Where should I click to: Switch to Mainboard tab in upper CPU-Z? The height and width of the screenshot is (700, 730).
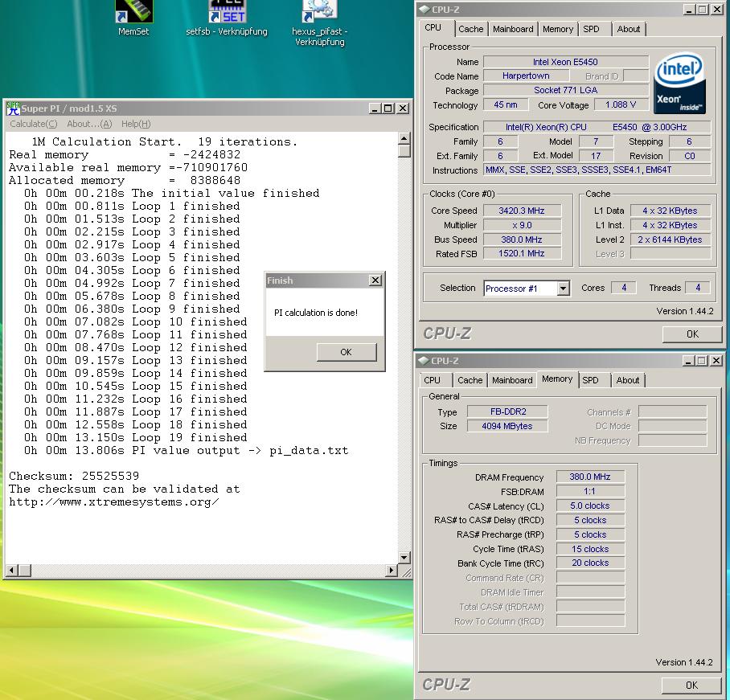click(513, 29)
